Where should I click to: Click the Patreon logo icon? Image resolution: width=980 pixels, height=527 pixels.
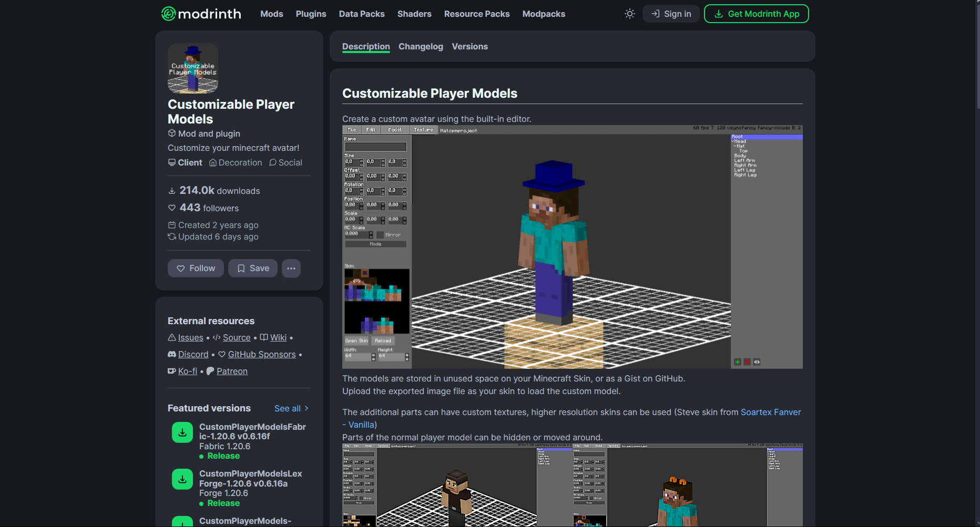coord(210,371)
